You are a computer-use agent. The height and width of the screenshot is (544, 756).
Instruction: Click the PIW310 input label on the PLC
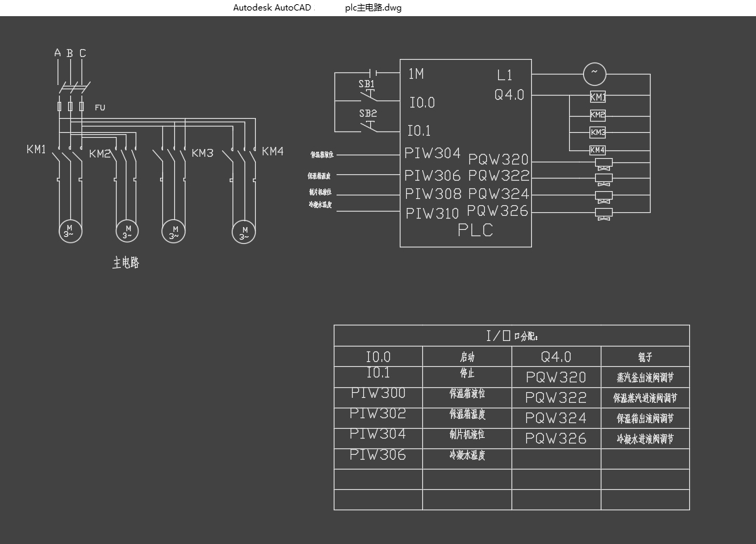432,213
